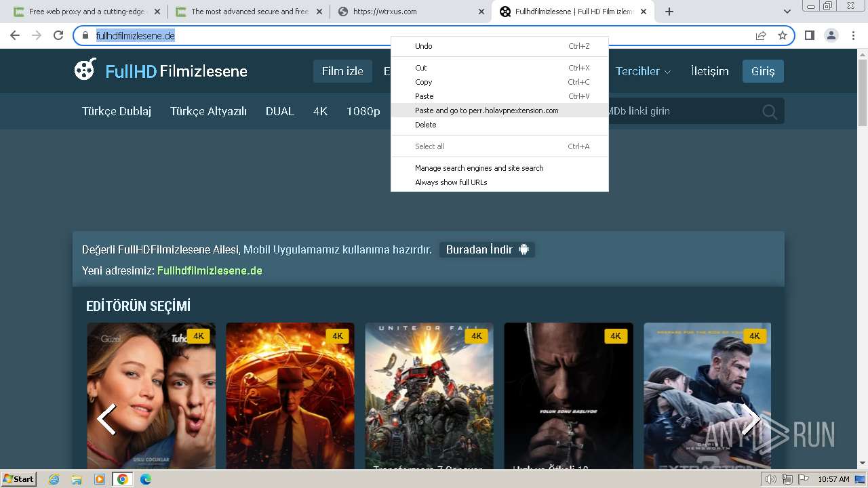Open the DUAL category link

click(x=279, y=111)
